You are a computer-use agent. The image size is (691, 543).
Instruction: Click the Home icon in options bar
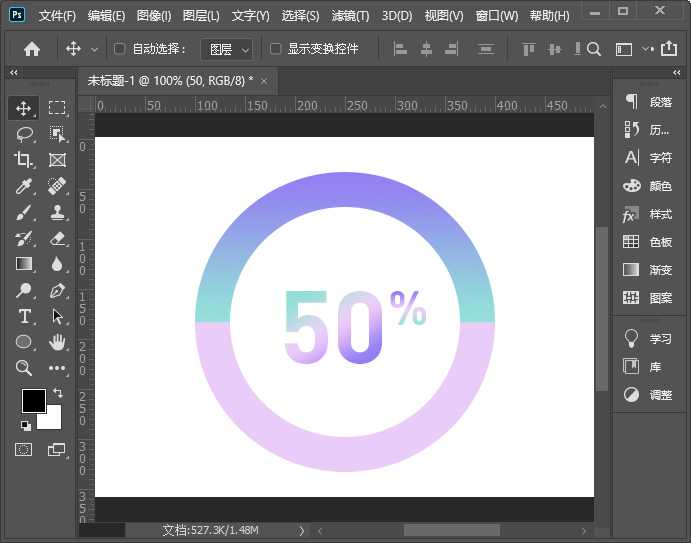(32, 48)
